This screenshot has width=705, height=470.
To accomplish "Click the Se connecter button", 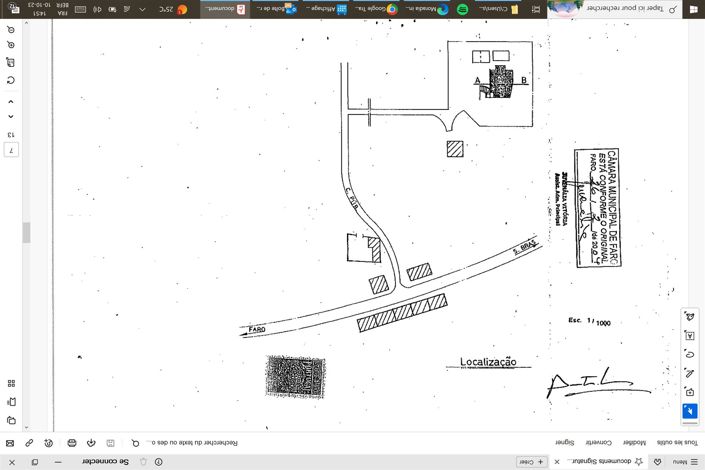I will [109, 461].
